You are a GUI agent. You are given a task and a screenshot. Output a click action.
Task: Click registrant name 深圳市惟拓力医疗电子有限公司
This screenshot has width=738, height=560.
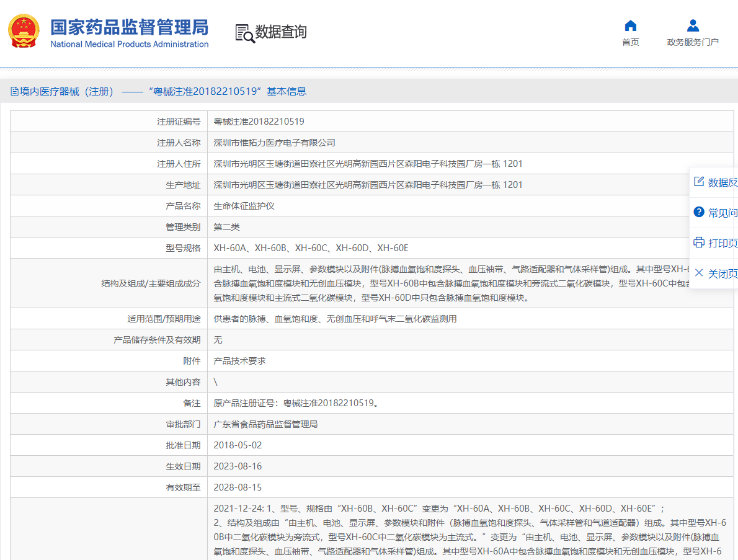[274, 143]
